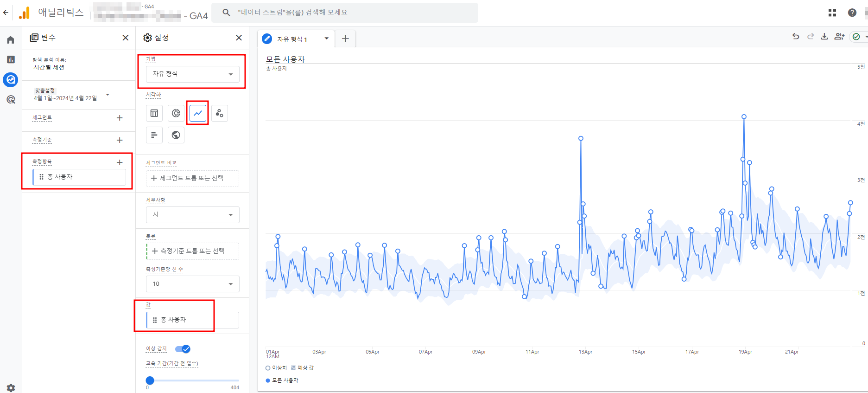Download the exploration data
This screenshot has width=868, height=393.
[x=824, y=36]
